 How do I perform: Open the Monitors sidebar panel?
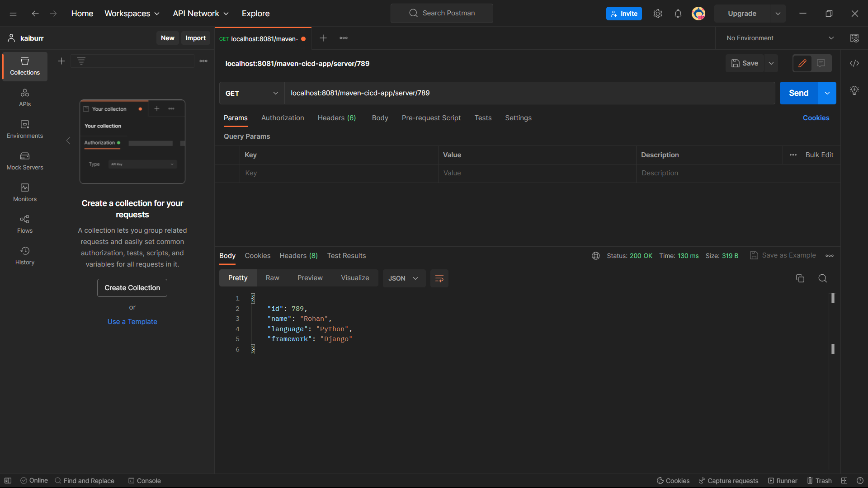click(x=24, y=193)
